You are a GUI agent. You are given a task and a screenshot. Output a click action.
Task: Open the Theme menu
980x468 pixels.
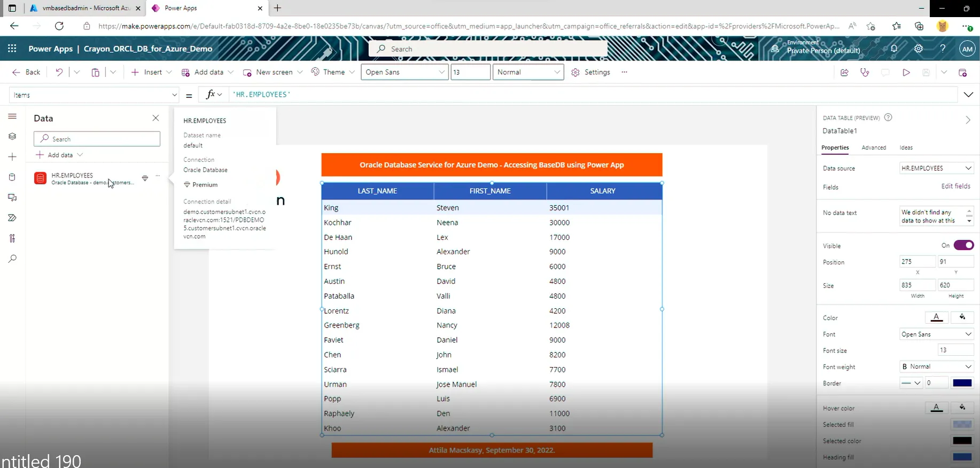point(333,72)
